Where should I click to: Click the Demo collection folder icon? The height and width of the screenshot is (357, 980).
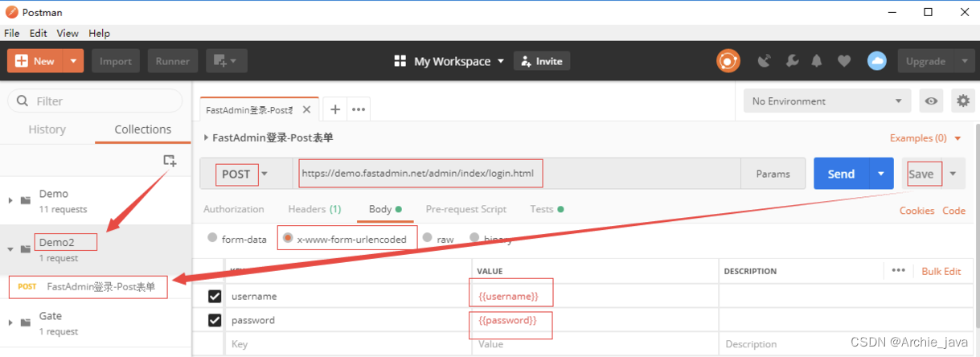26,200
